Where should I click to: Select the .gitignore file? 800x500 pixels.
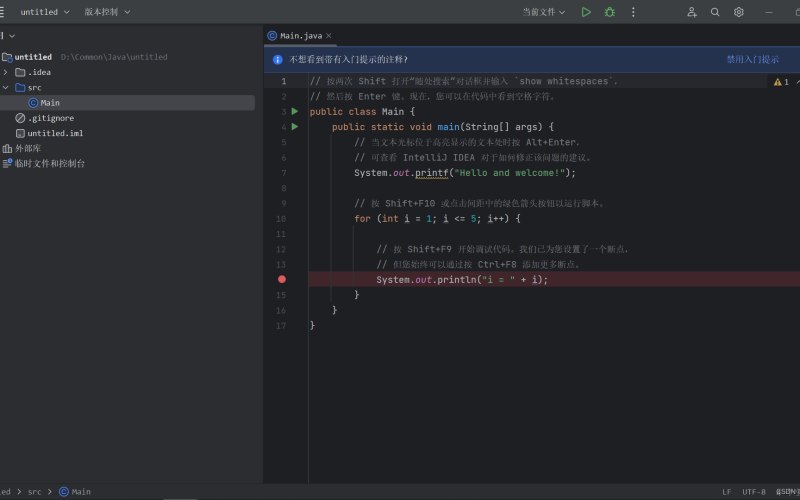[51, 118]
